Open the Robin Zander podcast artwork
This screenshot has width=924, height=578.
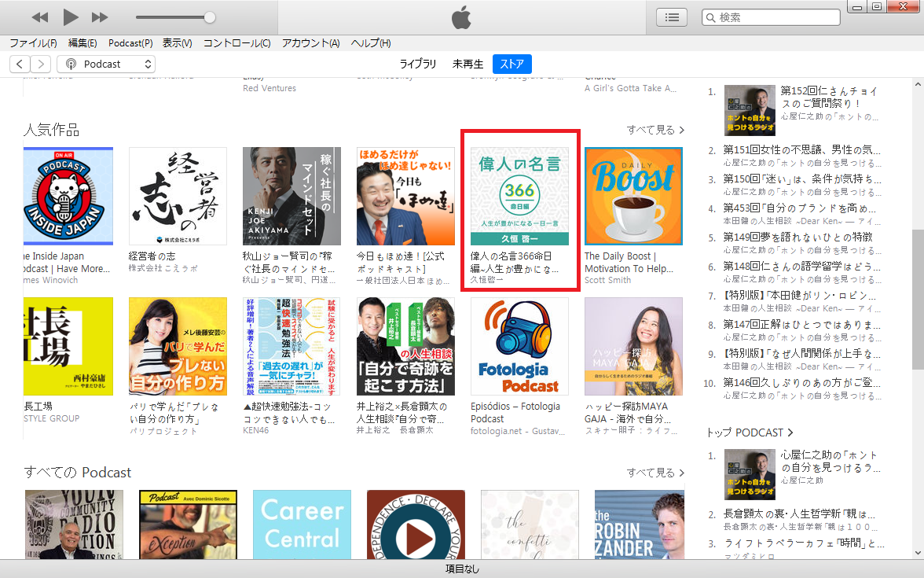[640, 525]
